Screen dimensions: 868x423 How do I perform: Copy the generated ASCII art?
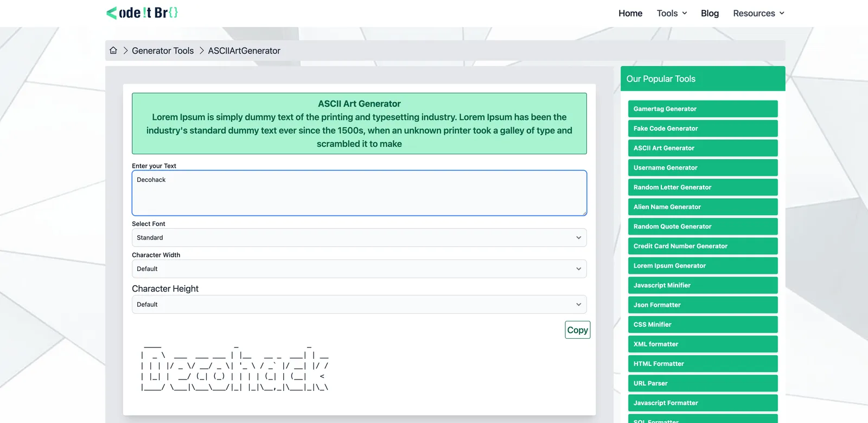(x=577, y=330)
